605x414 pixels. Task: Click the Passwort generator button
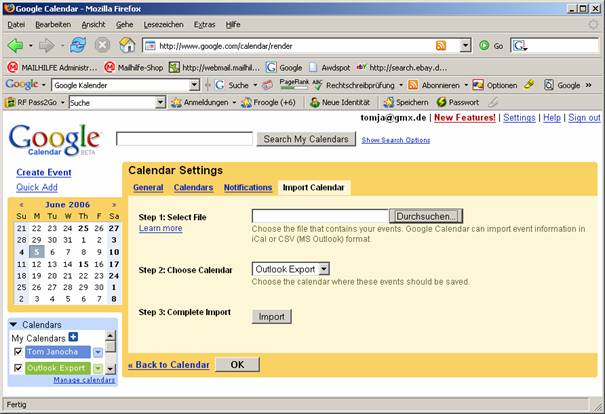click(458, 103)
